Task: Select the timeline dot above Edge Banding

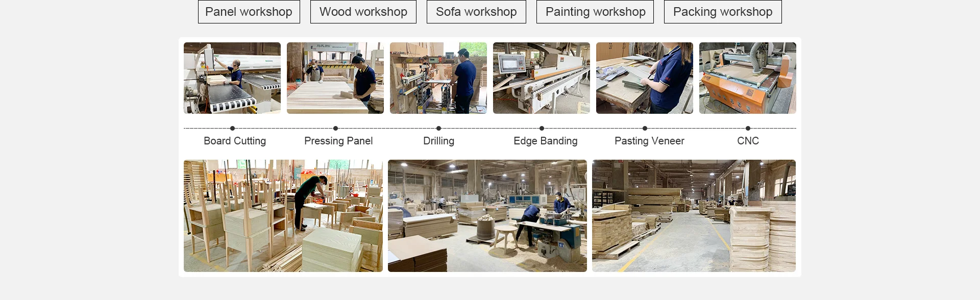Action: tap(542, 129)
